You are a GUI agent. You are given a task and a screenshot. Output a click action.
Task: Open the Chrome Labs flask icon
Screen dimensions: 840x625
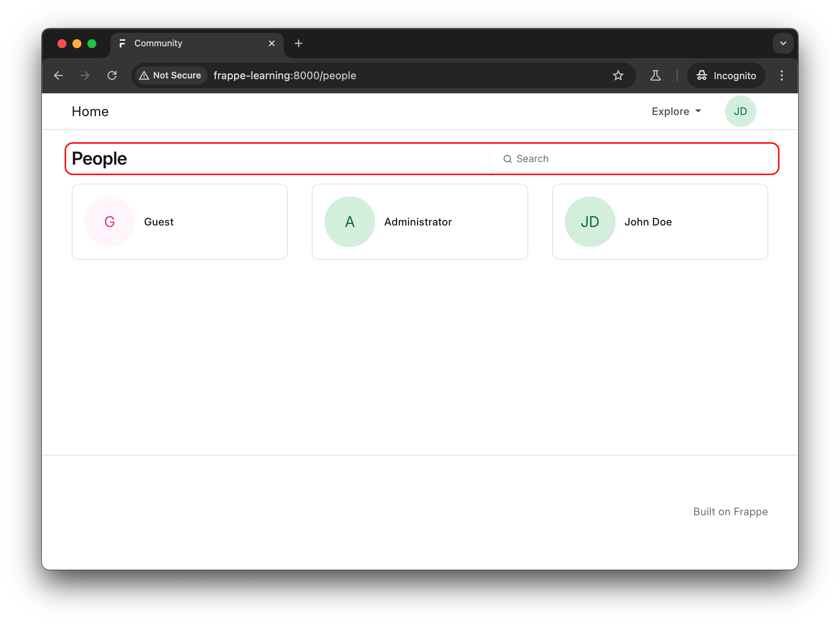tap(656, 76)
